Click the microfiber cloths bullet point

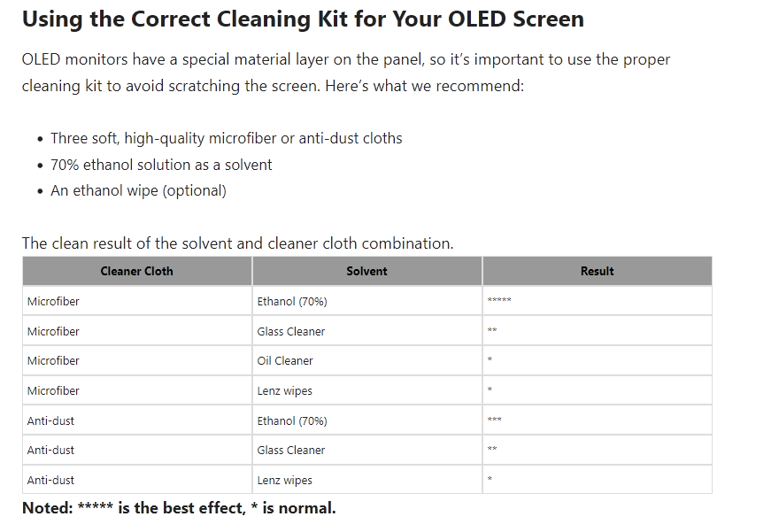[x=226, y=138]
